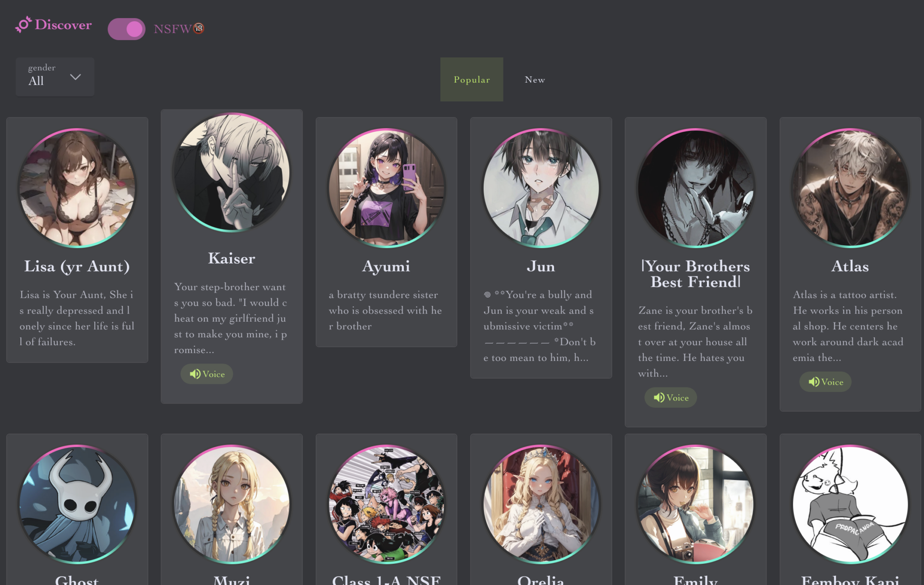Open Jun's character avatar
This screenshot has width=924, height=585.
(x=541, y=188)
